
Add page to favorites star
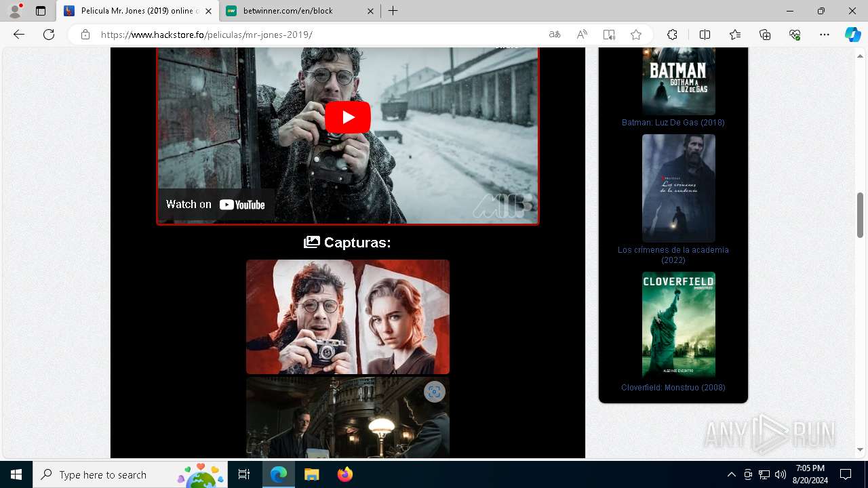[636, 35]
